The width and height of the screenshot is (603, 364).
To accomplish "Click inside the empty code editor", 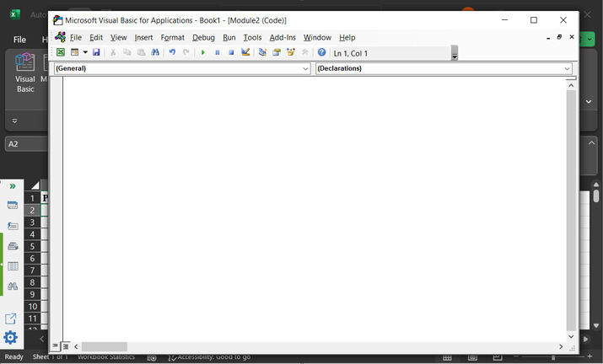I will pos(315,210).
